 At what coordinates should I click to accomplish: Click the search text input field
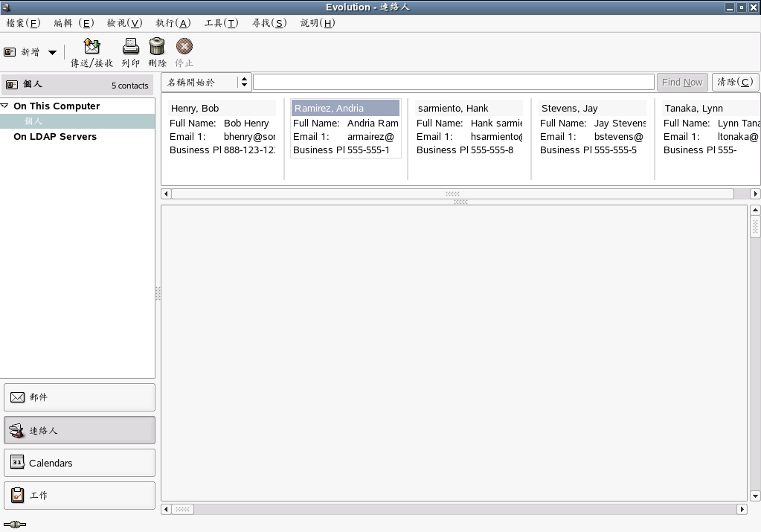(453, 82)
